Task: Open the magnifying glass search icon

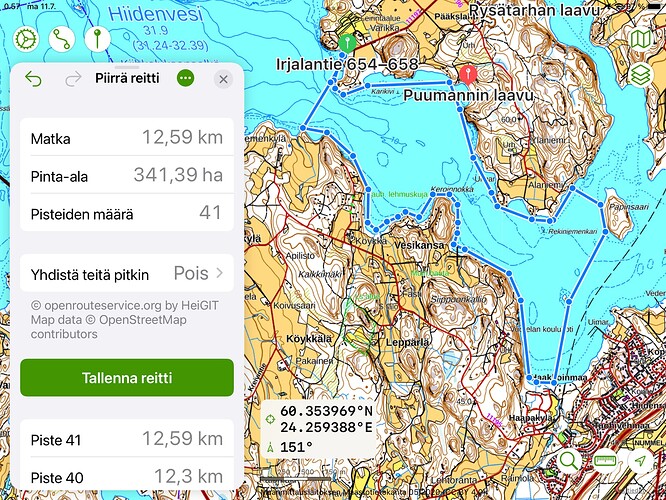Action: (569, 460)
